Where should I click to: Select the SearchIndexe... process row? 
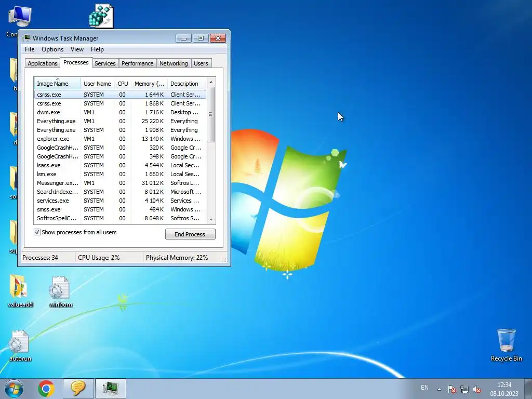pos(120,192)
